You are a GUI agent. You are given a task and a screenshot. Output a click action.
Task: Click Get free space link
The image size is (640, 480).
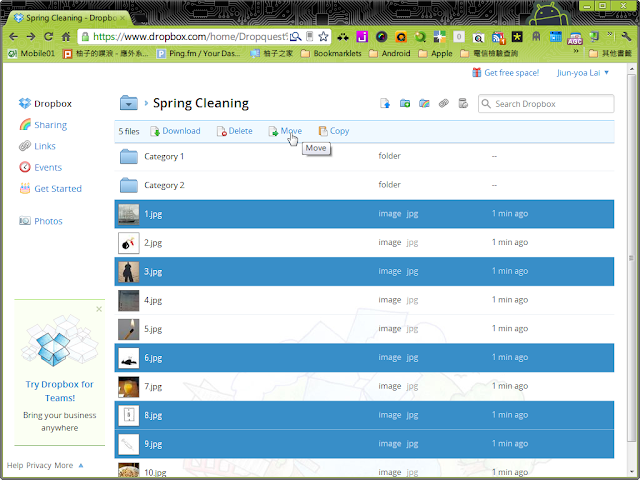coord(511,73)
